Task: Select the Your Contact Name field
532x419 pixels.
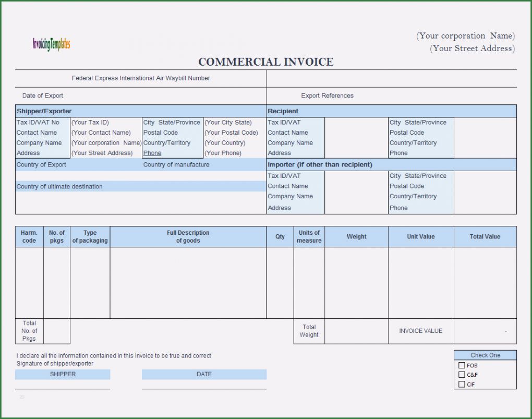Action: pos(101,133)
